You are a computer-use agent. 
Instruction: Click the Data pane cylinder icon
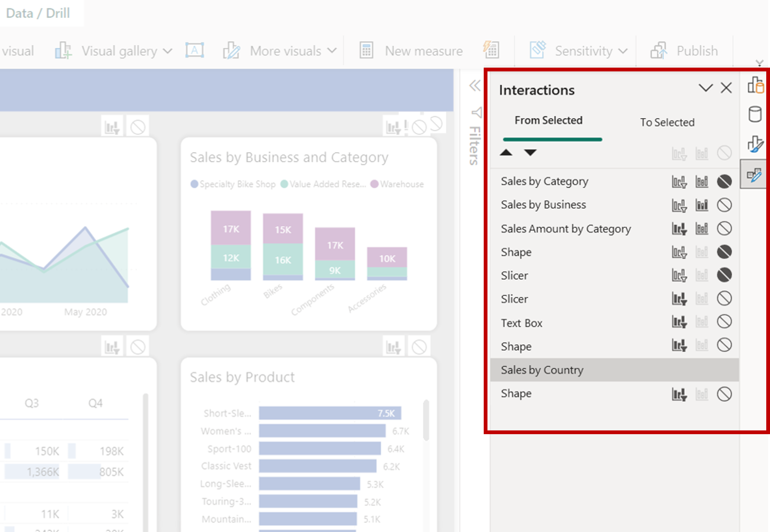(x=755, y=114)
